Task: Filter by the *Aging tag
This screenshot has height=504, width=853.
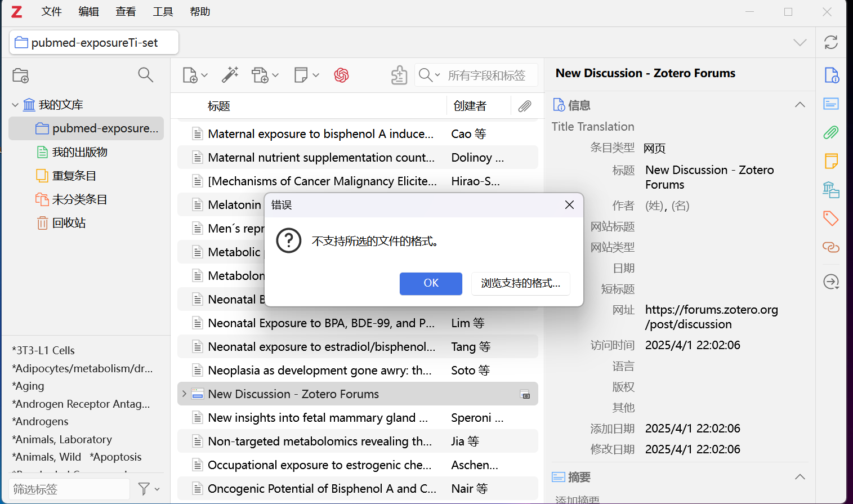Action: tap(28, 386)
